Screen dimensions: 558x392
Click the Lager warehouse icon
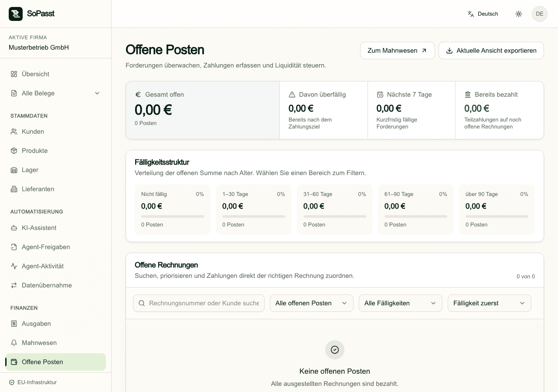[x=14, y=170]
